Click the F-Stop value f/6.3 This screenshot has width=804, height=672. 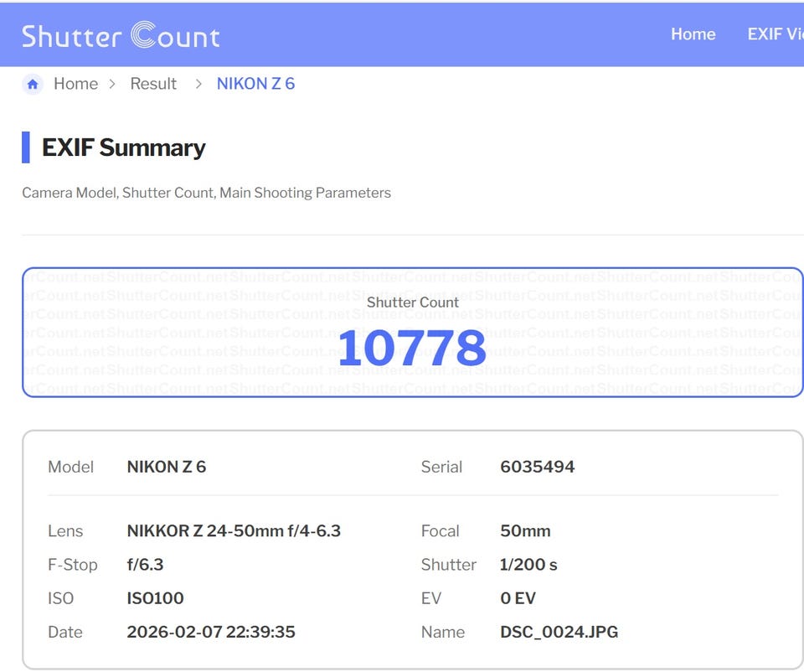click(x=145, y=565)
